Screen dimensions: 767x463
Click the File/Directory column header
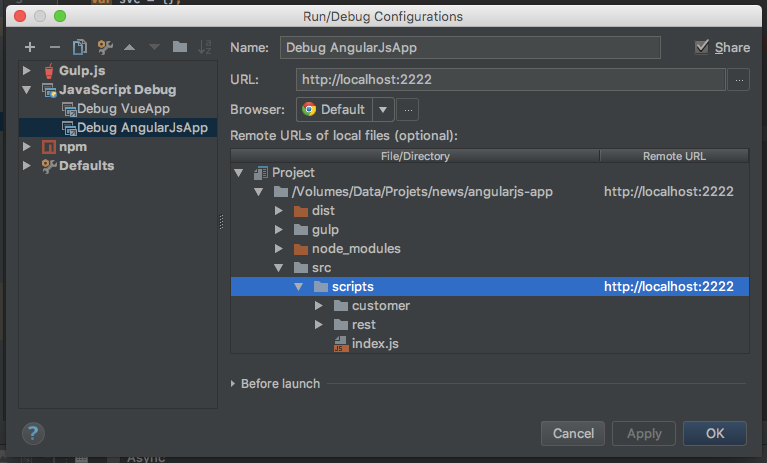pyautogui.click(x=415, y=156)
